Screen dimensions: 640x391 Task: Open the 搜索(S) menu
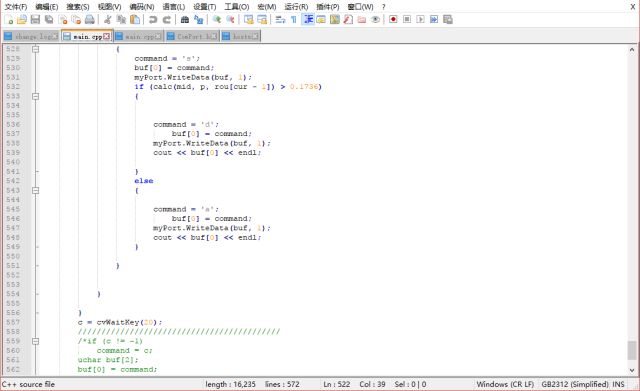[x=78, y=7]
